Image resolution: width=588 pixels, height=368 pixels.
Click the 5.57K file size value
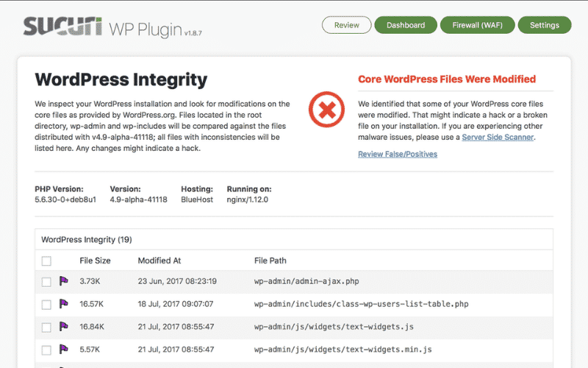90,349
